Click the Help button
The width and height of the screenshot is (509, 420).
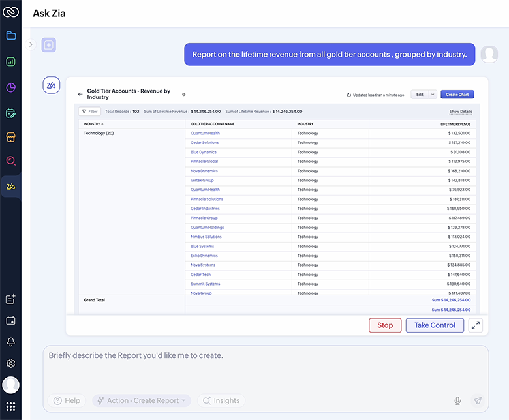(67, 400)
